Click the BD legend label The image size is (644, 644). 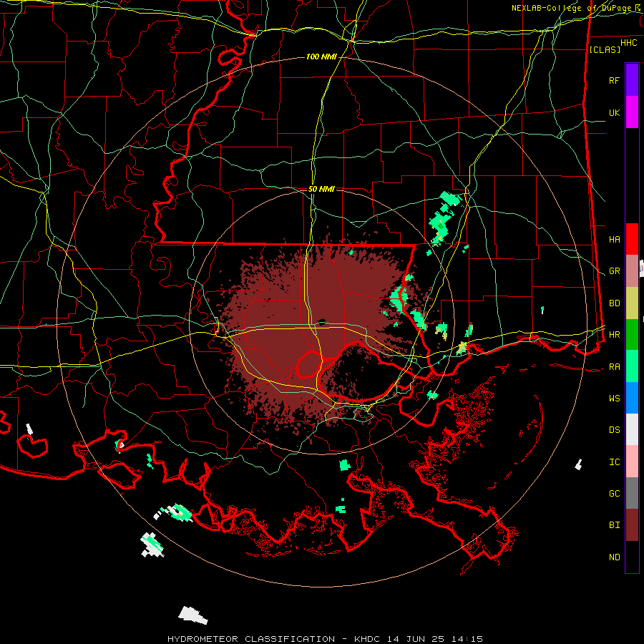click(x=614, y=303)
